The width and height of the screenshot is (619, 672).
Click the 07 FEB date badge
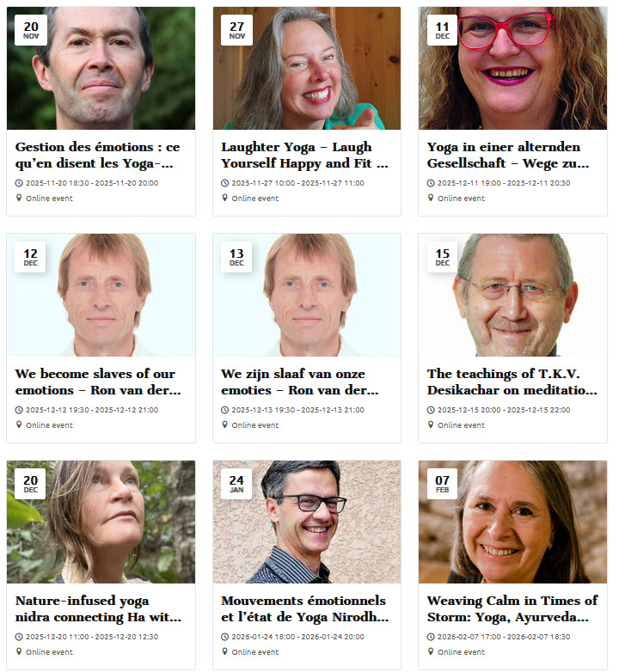443,484
